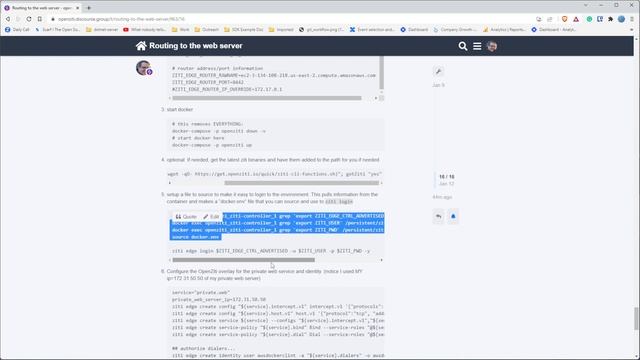Open the user avatar menu in header
The image size is (640, 360).
click(x=492, y=46)
